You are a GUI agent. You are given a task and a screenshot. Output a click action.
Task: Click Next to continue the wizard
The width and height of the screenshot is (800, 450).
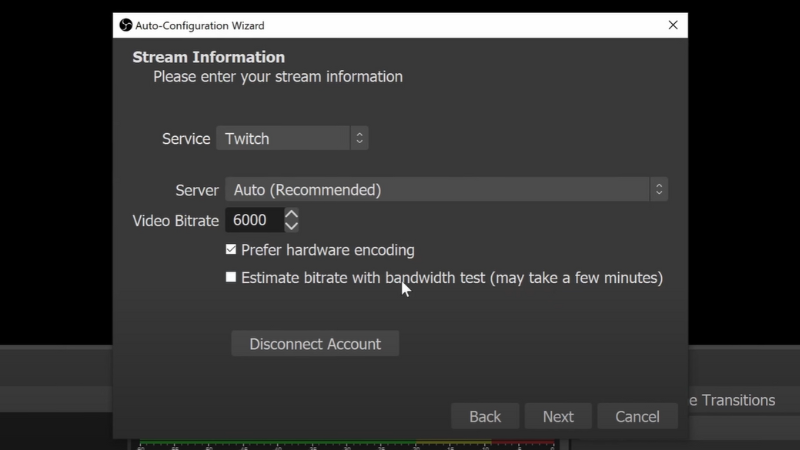(558, 416)
